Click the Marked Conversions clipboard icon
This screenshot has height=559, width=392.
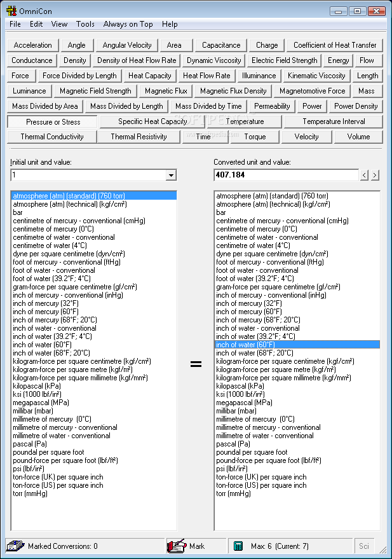[16, 546]
